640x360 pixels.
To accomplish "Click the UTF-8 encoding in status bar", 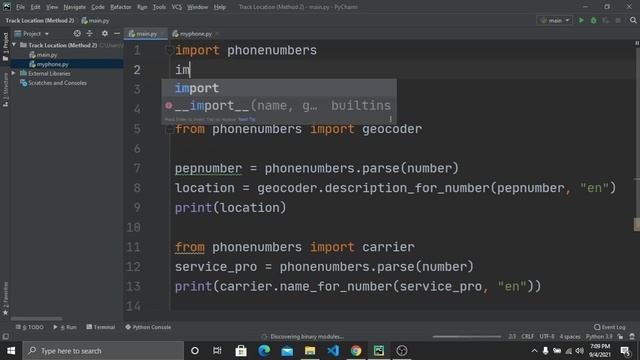I will pos(547,337).
